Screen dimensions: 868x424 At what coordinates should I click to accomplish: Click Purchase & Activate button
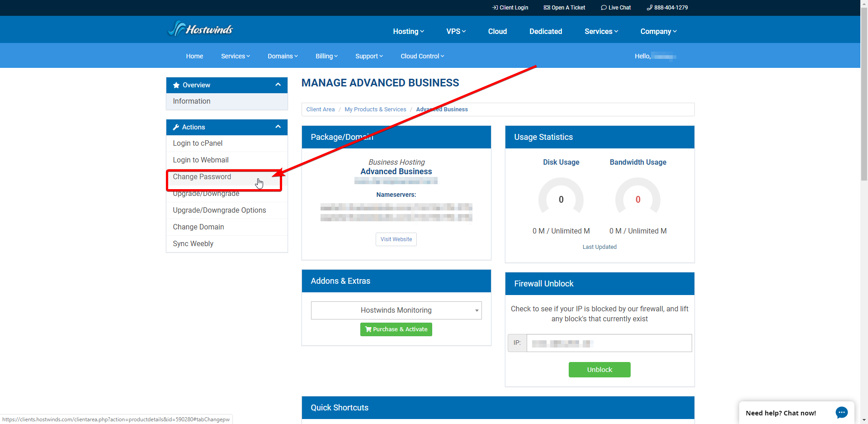point(396,329)
